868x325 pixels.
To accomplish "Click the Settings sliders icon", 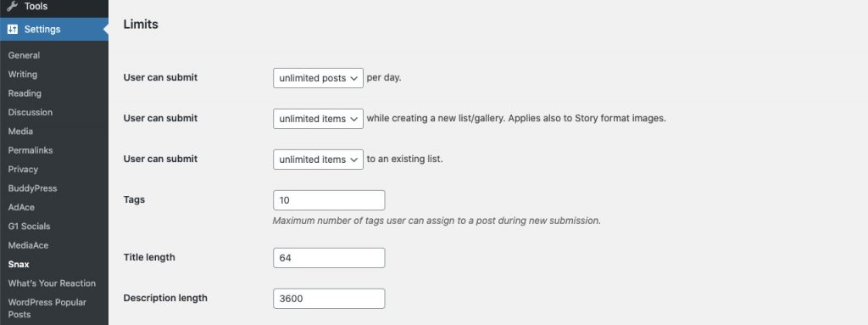I will click(12, 29).
